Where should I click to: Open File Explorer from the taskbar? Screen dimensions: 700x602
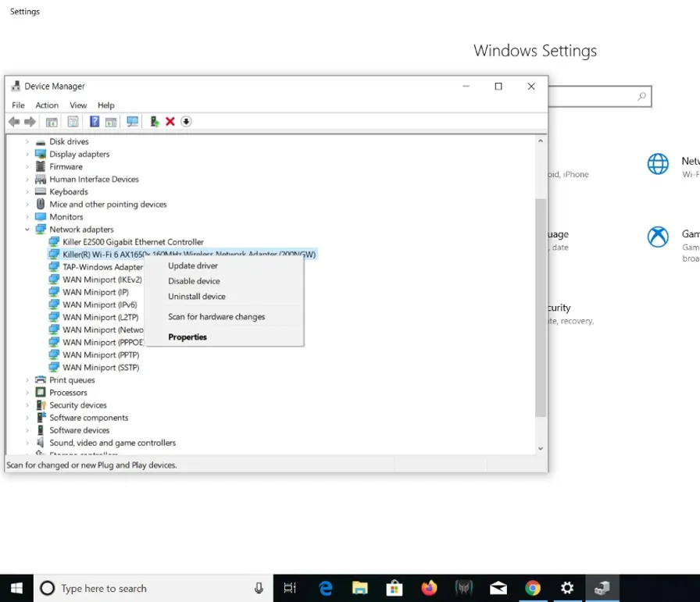(360, 588)
